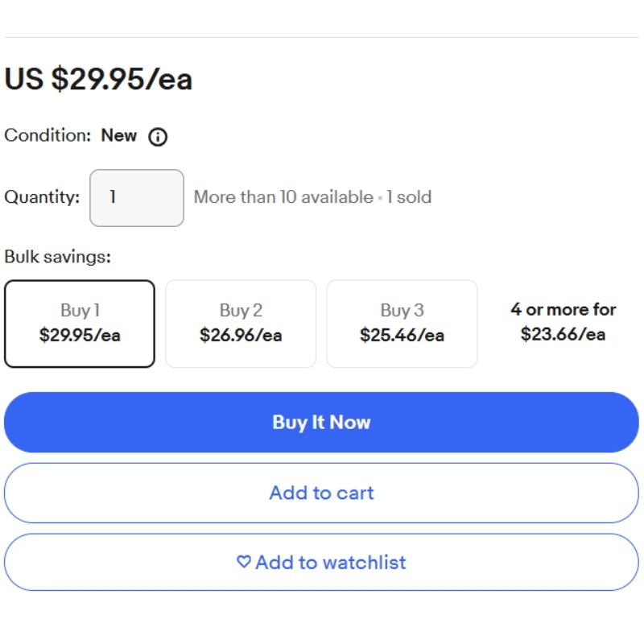Select the Buy 2 at $26.96/ea option
The image size is (644, 644).
[241, 324]
